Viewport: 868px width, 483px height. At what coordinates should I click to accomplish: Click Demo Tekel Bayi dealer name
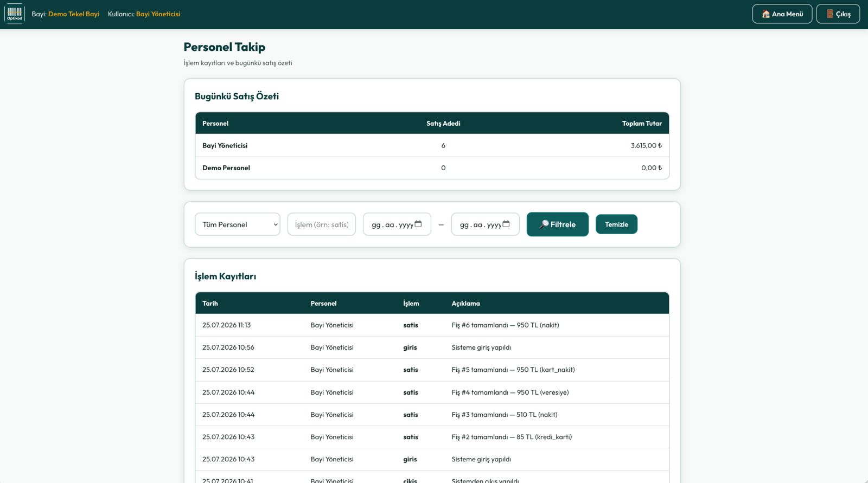coord(74,14)
